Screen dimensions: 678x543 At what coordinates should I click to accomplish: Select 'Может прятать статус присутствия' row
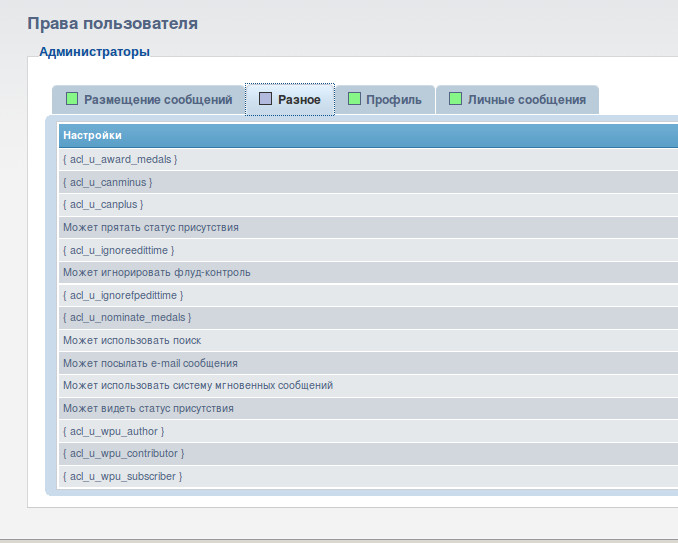151,227
